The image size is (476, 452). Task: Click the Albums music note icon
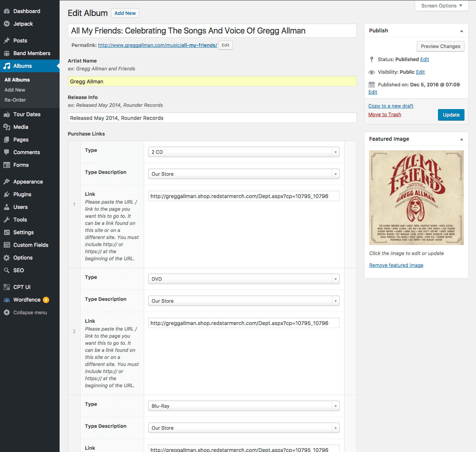tap(7, 66)
